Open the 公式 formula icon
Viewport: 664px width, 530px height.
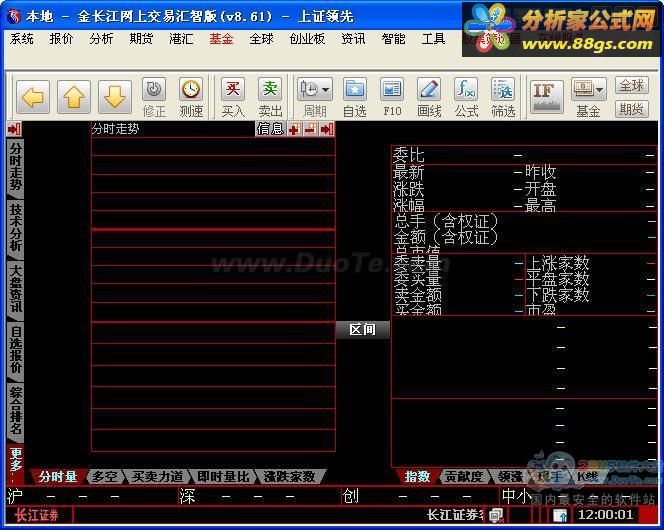[466, 97]
